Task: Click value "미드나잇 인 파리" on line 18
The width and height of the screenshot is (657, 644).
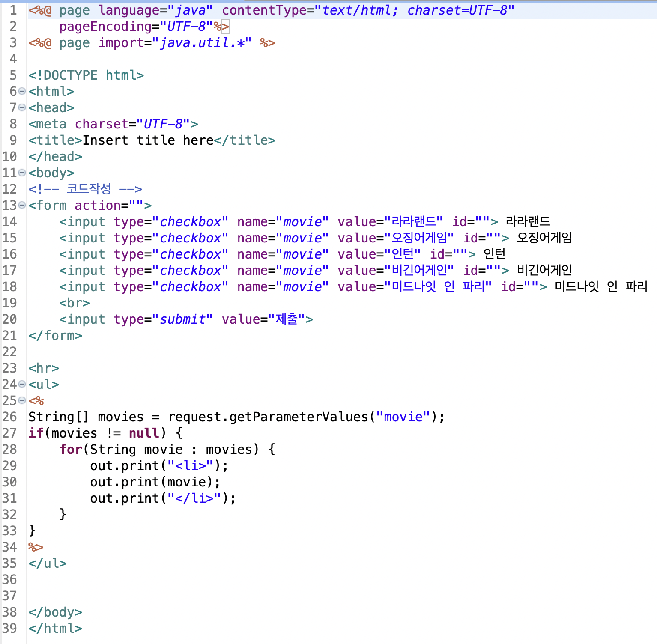Action: 438,287
